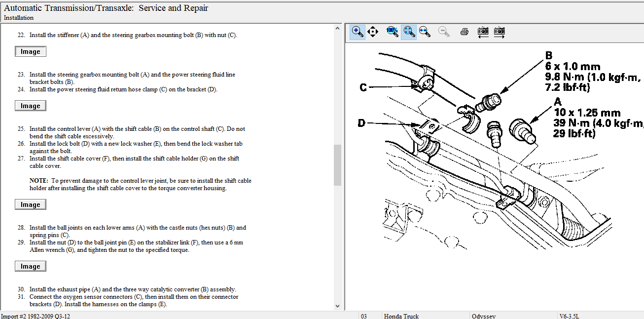Click the step 29 stabilizer link text
The width and height of the screenshot is (644, 319).
[136, 246]
